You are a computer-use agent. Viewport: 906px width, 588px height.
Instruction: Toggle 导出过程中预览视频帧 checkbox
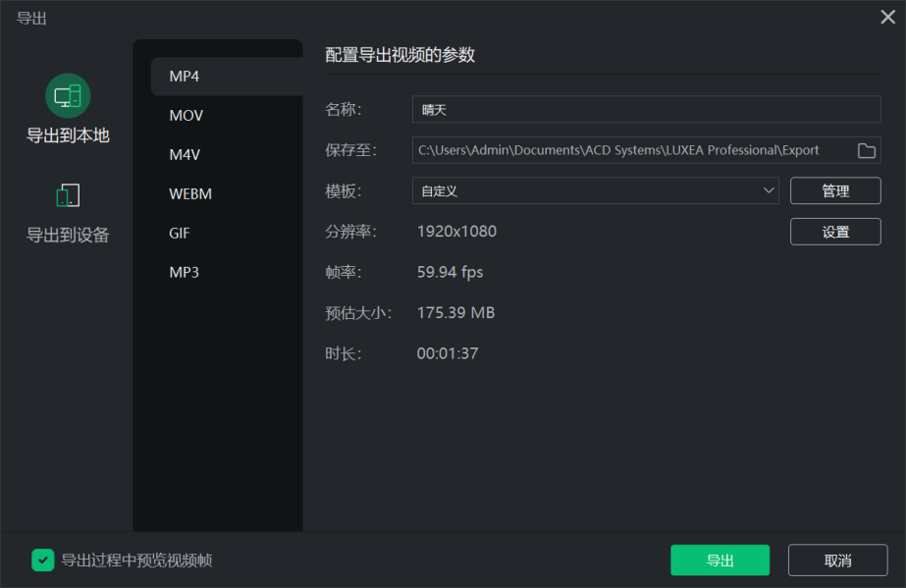43,560
